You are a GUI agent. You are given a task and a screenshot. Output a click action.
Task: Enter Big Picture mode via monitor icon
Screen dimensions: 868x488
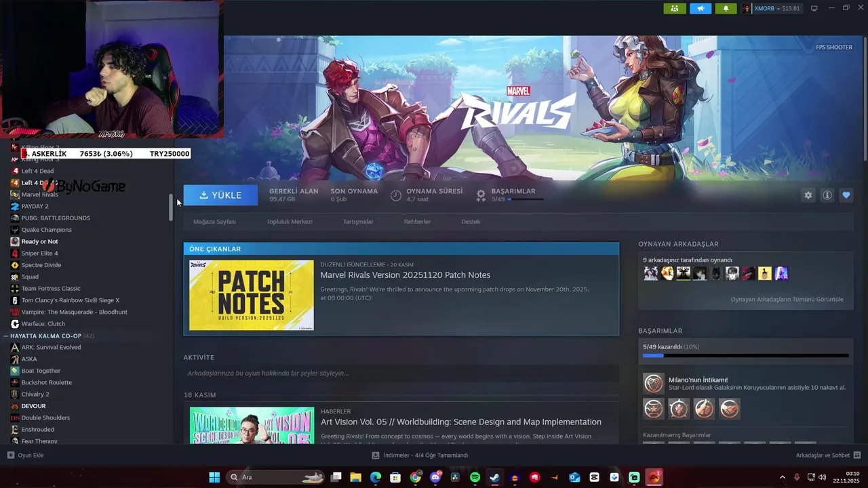(x=814, y=8)
